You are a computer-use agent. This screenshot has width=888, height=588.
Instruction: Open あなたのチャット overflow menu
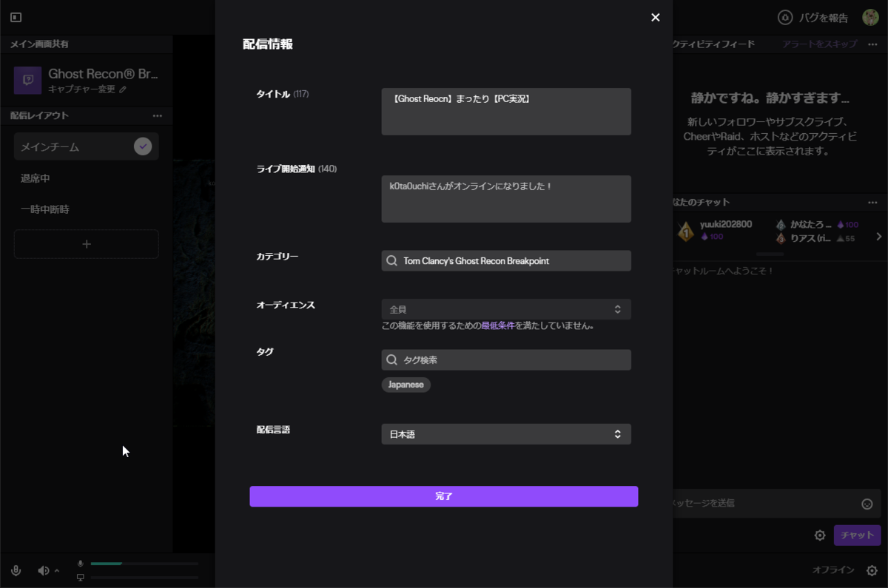click(871, 202)
